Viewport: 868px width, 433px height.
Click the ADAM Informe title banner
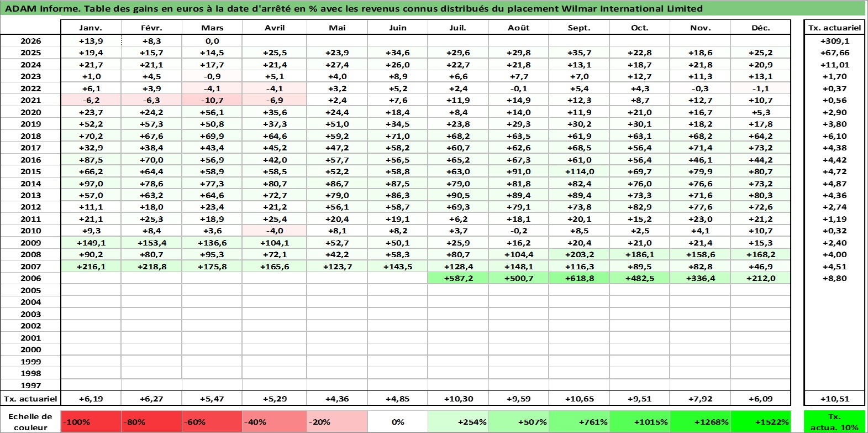coord(433,8)
